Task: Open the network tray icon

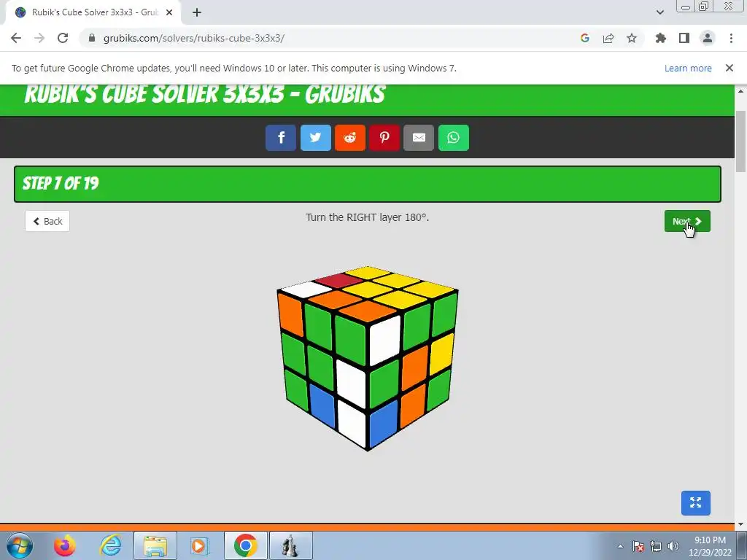Action: pyautogui.click(x=656, y=546)
